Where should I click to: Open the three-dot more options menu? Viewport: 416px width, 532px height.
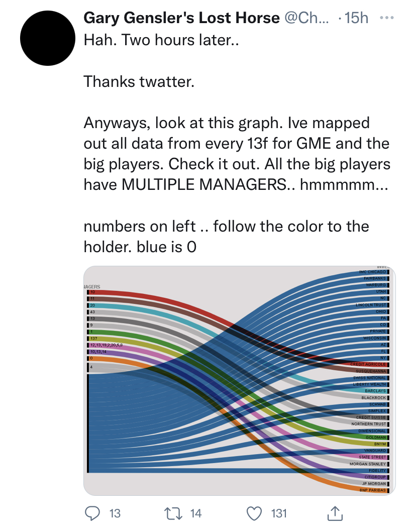tap(387, 18)
